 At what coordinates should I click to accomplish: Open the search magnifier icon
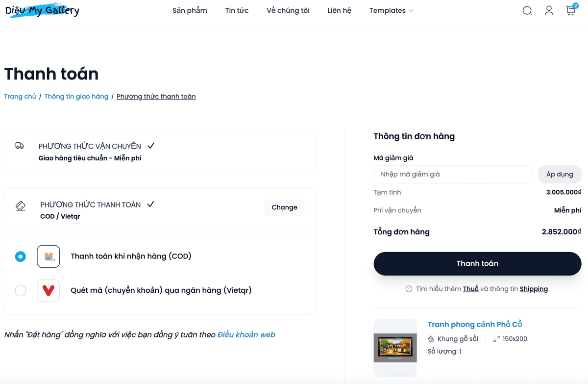click(x=527, y=11)
